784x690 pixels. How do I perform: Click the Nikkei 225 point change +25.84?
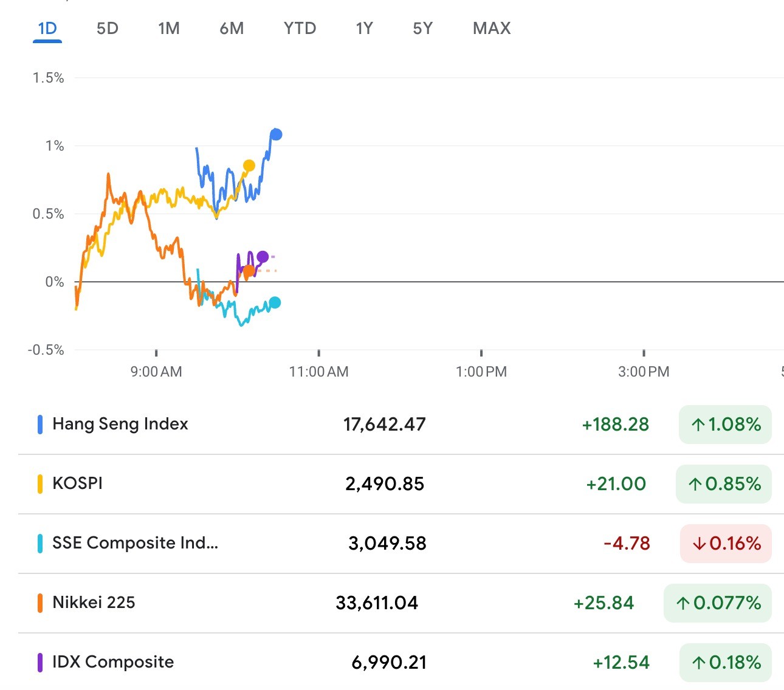click(x=603, y=603)
